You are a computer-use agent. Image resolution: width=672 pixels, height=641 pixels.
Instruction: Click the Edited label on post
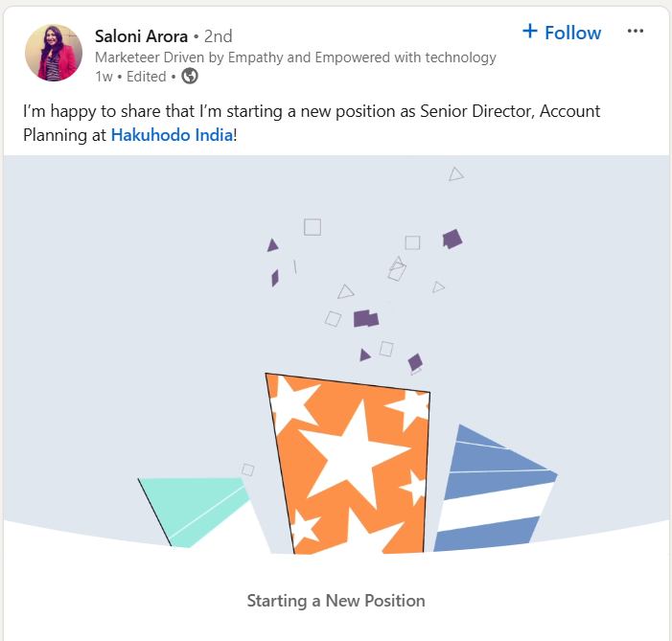tap(146, 77)
